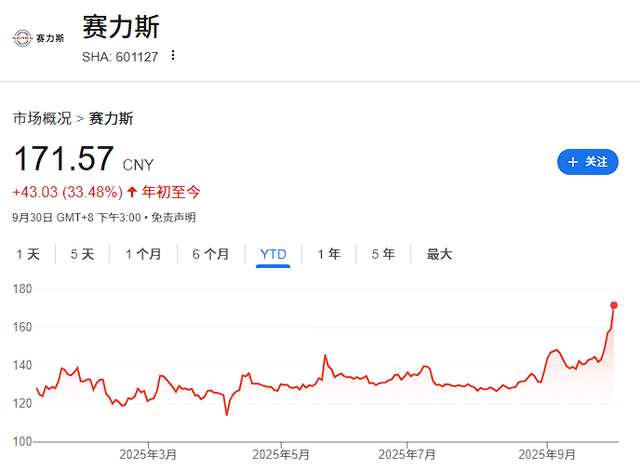
Task: Click the 年初至今 label
Action: pyautogui.click(x=171, y=192)
